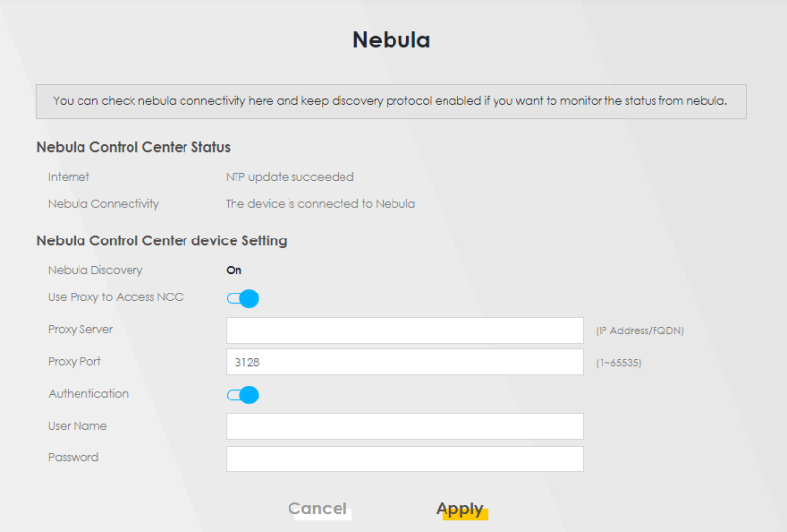The width and height of the screenshot is (787, 532).
Task: Focus the Proxy Port field showing 3128
Action: tap(404, 362)
